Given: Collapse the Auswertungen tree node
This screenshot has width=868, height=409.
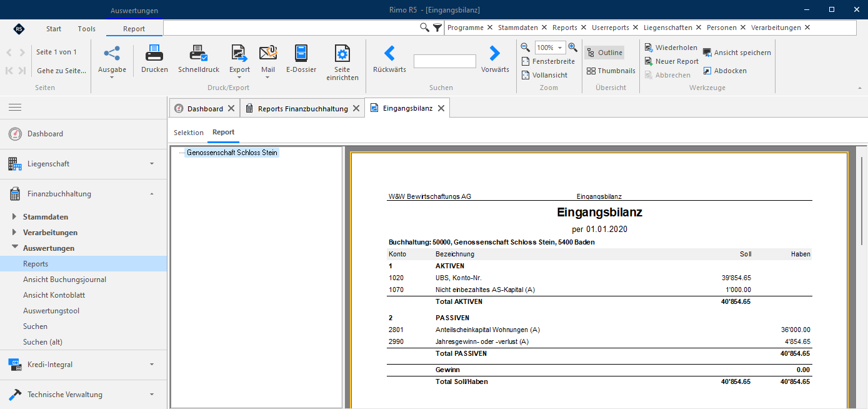Looking at the screenshot, I should pyautogui.click(x=15, y=248).
